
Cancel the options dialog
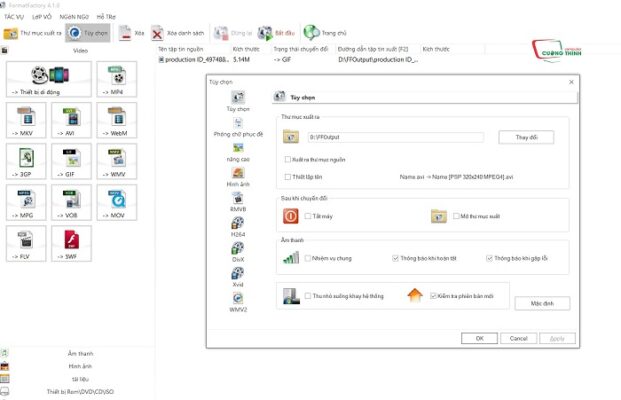518,338
